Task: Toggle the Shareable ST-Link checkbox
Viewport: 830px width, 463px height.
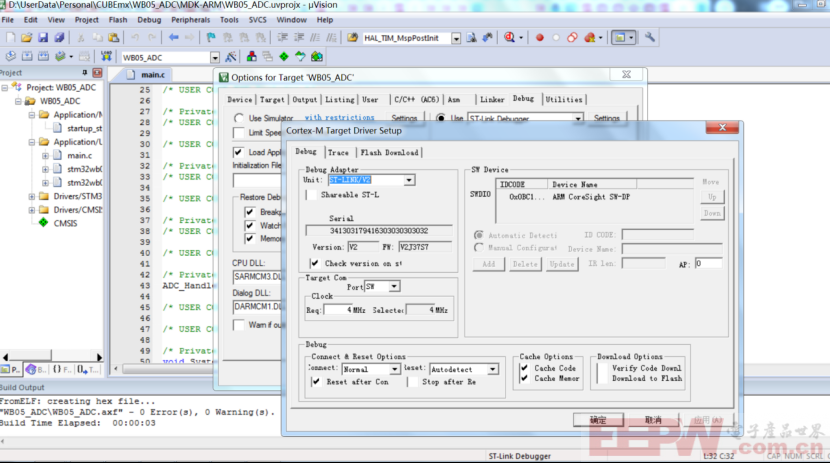Action: click(311, 195)
